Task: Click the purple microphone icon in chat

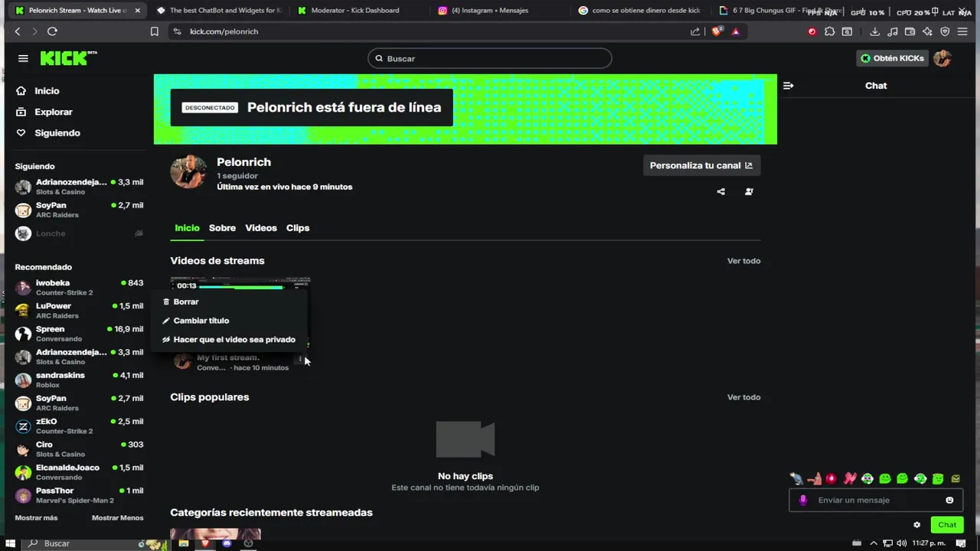Action: 802,500
